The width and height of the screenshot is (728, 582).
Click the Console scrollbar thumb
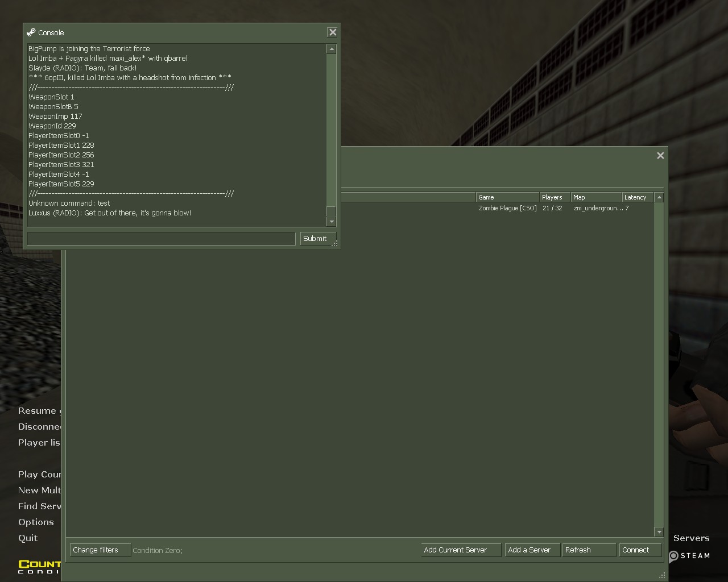click(x=332, y=211)
